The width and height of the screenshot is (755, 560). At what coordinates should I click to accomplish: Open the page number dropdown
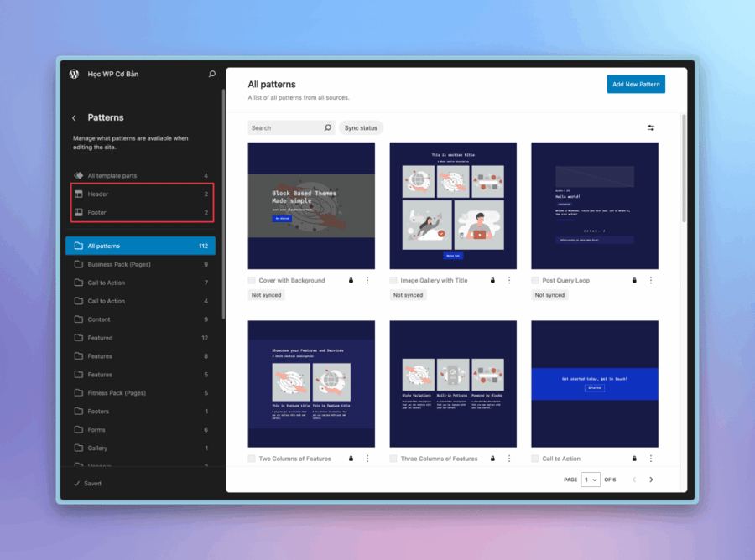coord(591,480)
